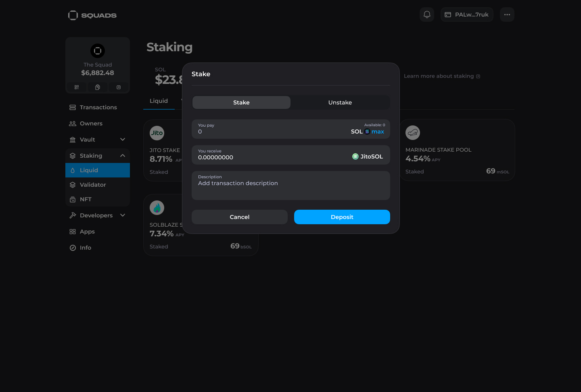Open the notifications bell
The width and height of the screenshot is (581, 392).
(427, 15)
